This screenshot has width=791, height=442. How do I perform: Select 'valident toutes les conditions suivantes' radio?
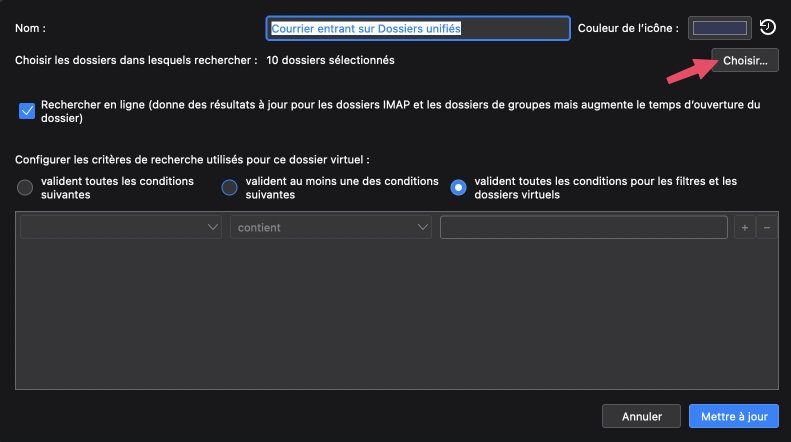[25, 188]
